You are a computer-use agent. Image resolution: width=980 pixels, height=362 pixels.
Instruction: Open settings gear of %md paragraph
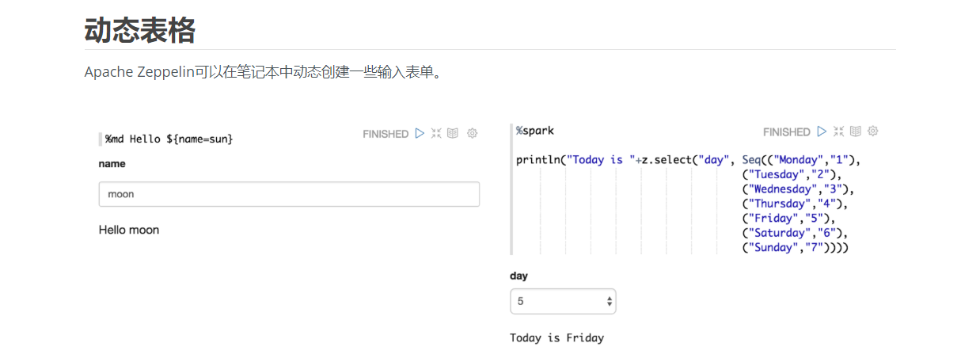pos(473,134)
